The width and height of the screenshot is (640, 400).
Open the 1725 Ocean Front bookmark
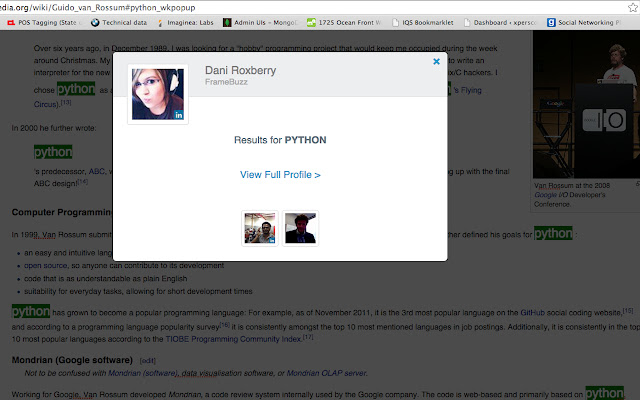point(344,22)
